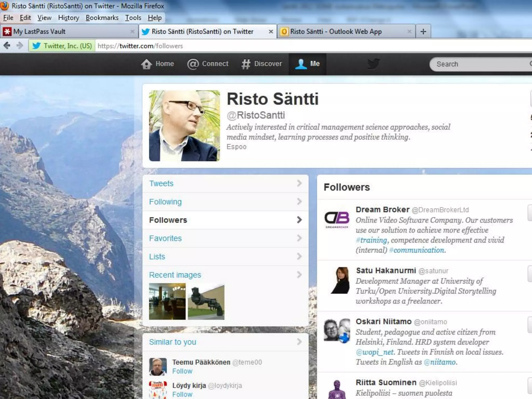The width and height of the screenshot is (532, 399).
Task: Open a new tab with the plus button
Action: [423, 32]
